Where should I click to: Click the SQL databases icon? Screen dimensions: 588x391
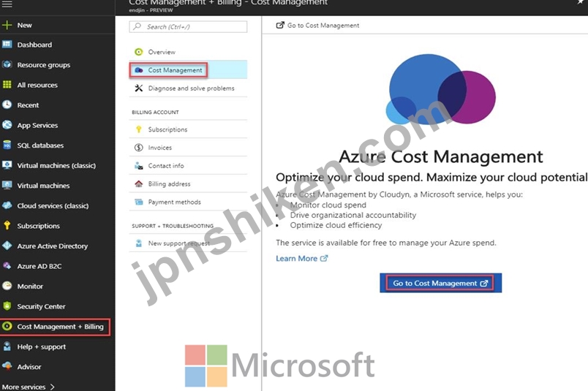pyautogui.click(x=7, y=145)
